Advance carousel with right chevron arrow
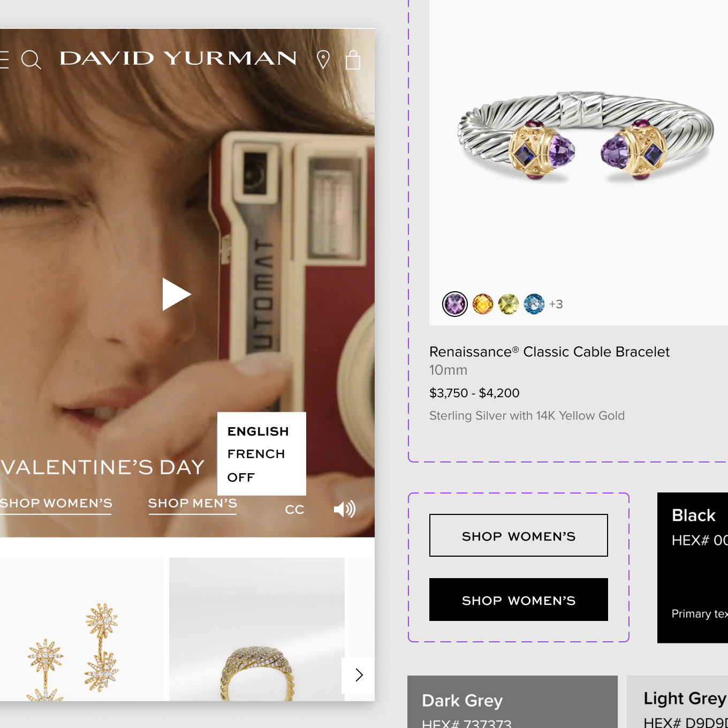 [x=359, y=675]
